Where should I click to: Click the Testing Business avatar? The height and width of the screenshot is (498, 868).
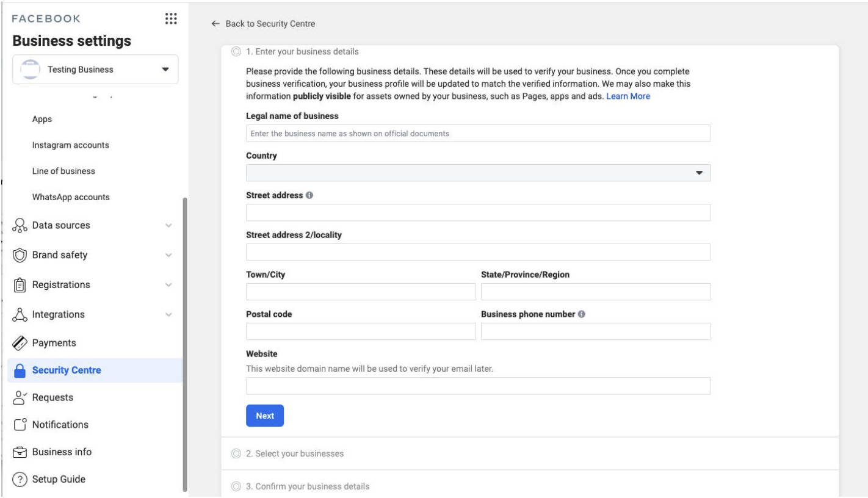coord(31,70)
